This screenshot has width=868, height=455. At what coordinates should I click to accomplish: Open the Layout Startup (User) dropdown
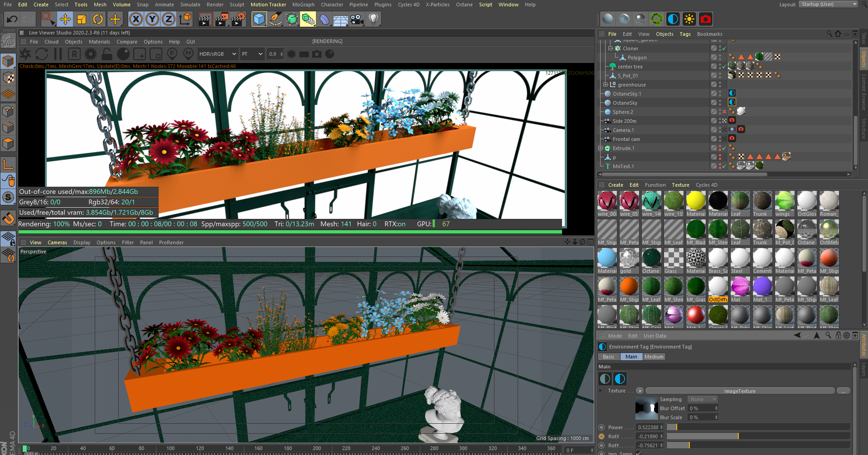tap(829, 4)
